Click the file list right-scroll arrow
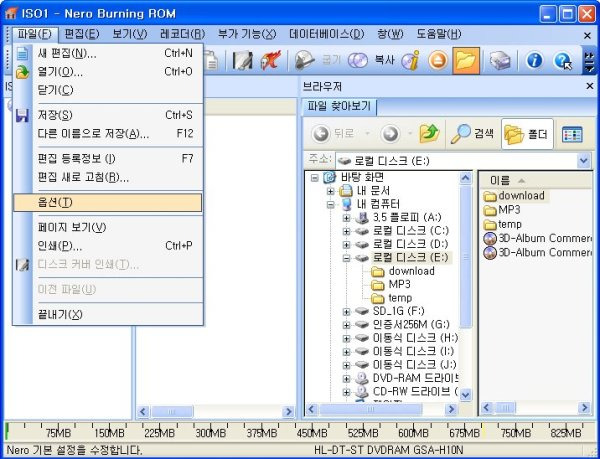Image resolution: width=600 pixels, height=459 pixels. click(584, 408)
